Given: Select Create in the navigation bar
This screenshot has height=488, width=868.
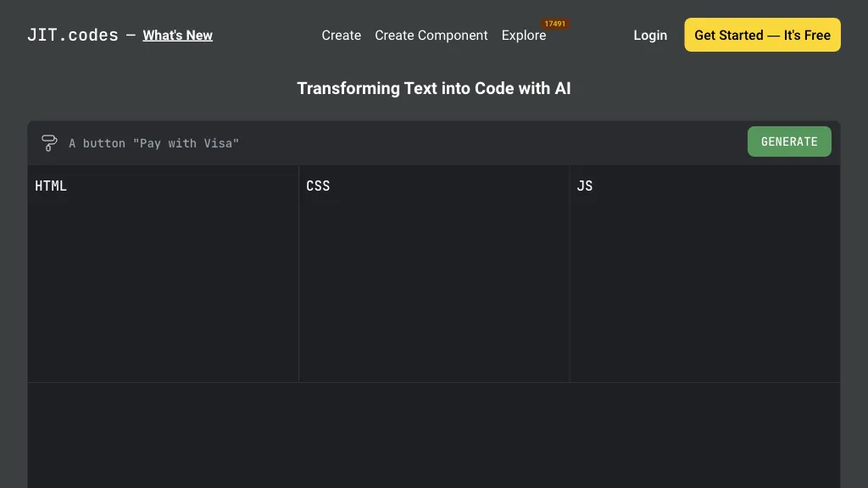Looking at the screenshot, I should point(341,35).
